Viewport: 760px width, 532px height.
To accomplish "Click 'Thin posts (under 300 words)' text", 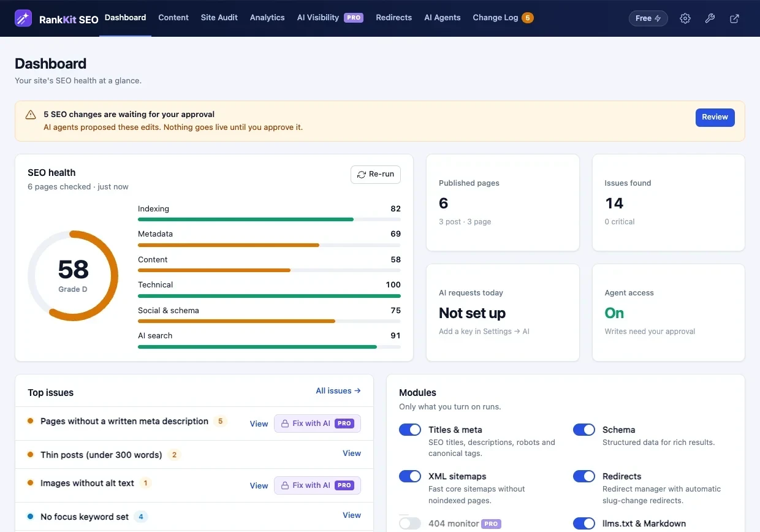I will [101, 455].
